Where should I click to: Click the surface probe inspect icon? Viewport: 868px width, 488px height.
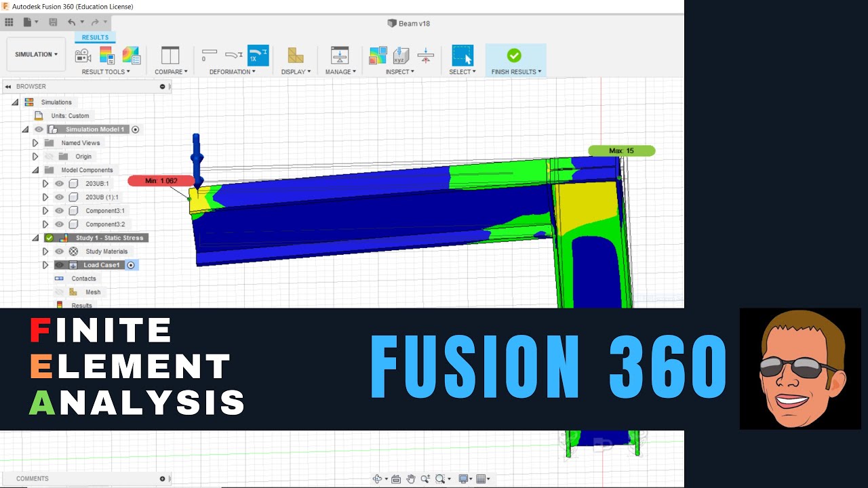pyautogui.click(x=378, y=56)
